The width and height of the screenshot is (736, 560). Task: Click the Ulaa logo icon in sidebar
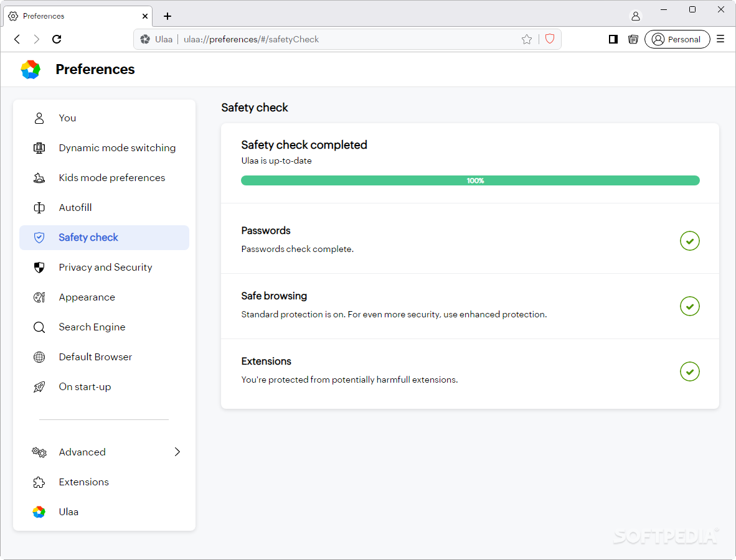pyautogui.click(x=39, y=512)
